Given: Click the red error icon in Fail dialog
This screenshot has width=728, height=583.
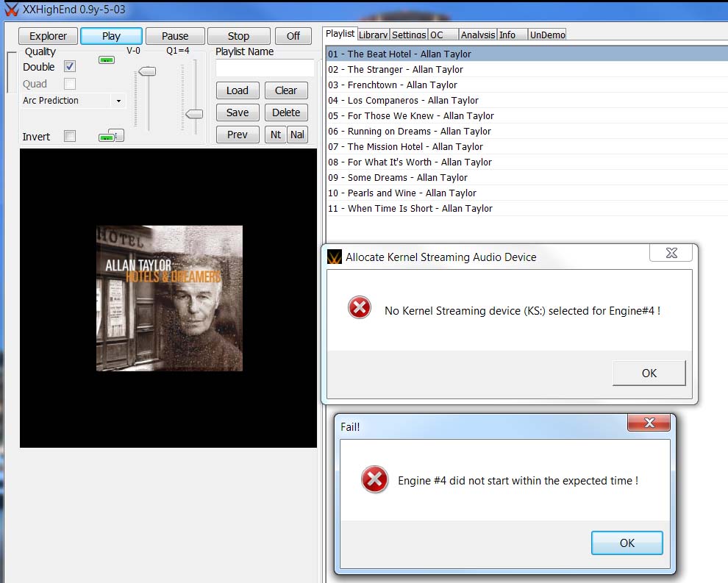Looking at the screenshot, I should point(374,479).
